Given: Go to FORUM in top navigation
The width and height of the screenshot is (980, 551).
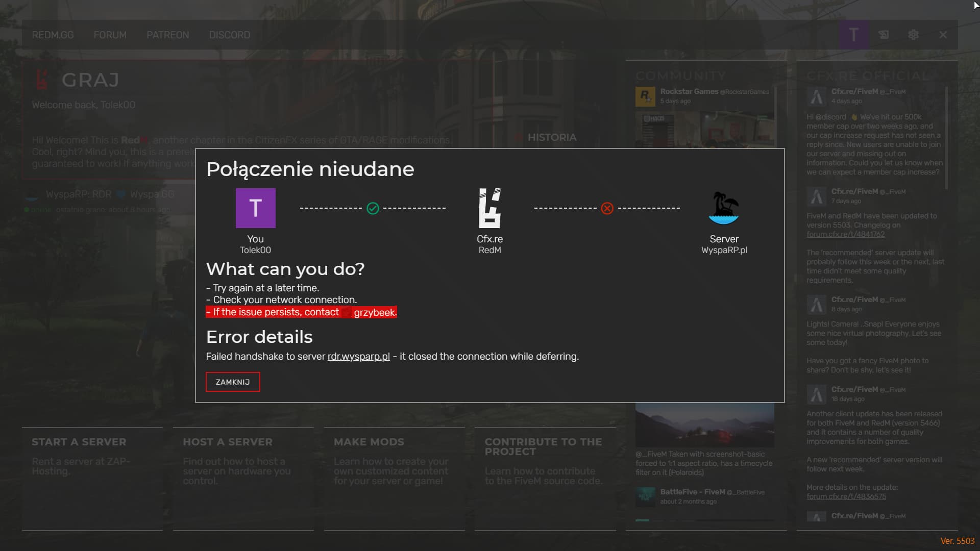Looking at the screenshot, I should [x=110, y=35].
